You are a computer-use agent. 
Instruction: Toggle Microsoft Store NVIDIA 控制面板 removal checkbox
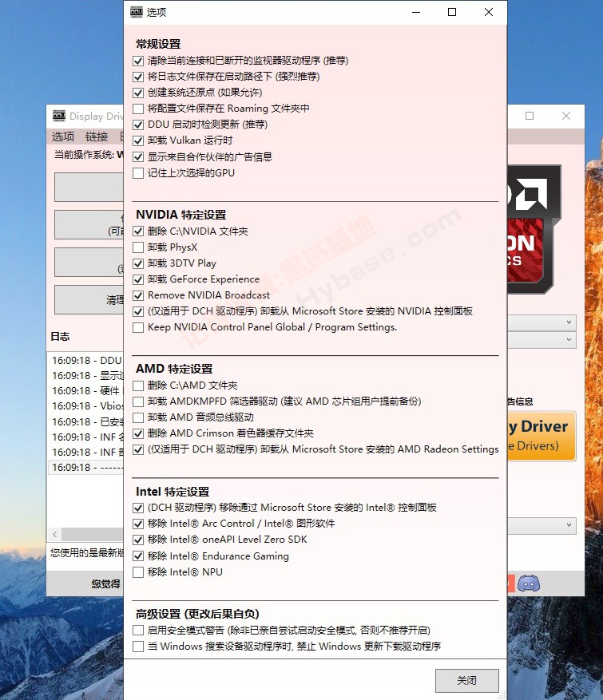click(x=138, y=311)
